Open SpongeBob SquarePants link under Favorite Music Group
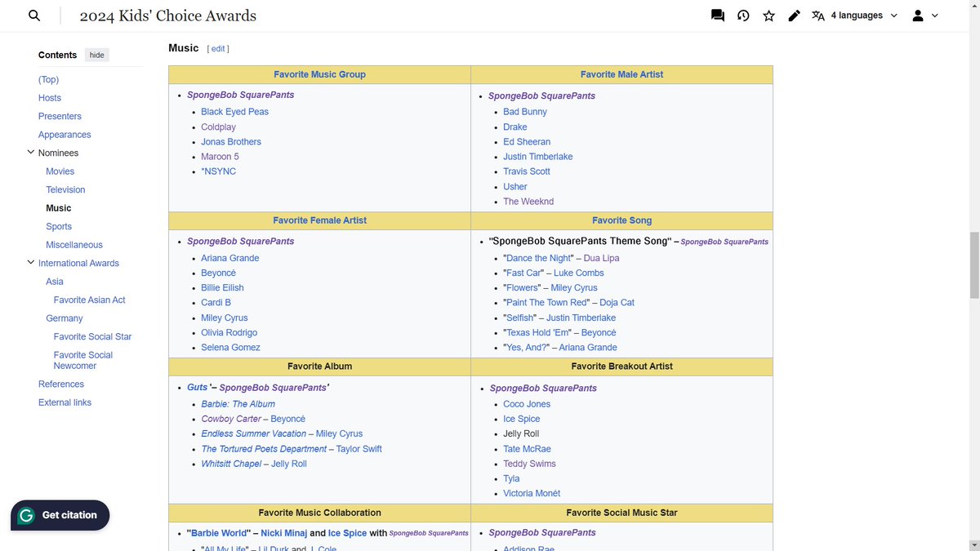This screenshot has height=551, width=980. point(240,95)
